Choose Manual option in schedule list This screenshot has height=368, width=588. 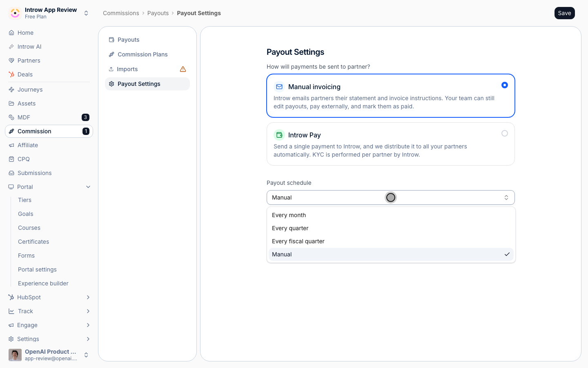click(391, 254)
